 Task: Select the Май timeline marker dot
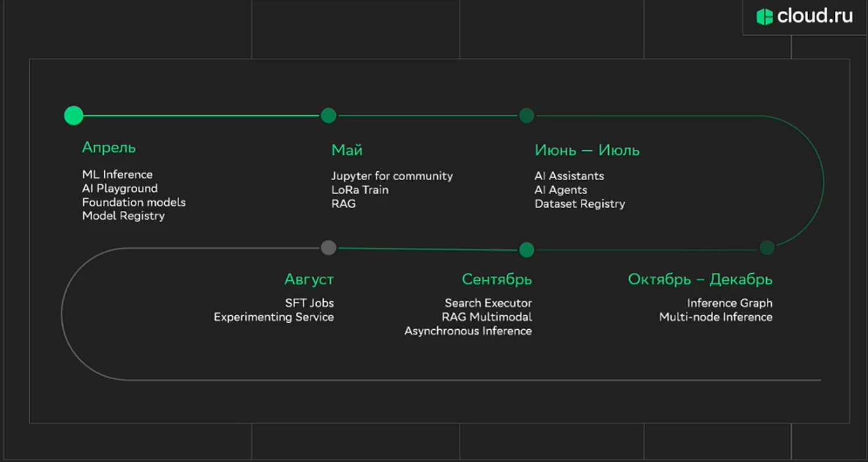[328, 115]
